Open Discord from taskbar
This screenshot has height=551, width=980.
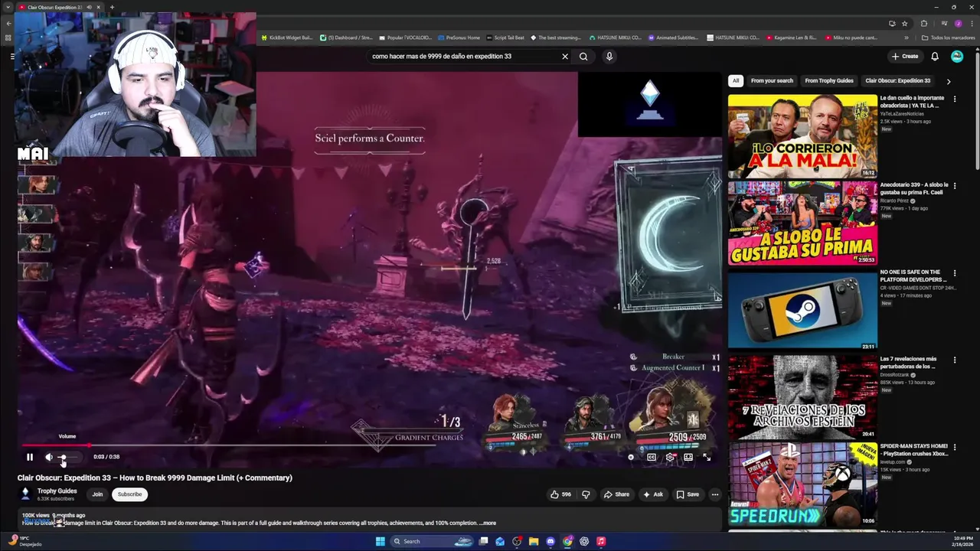(550, 541)
